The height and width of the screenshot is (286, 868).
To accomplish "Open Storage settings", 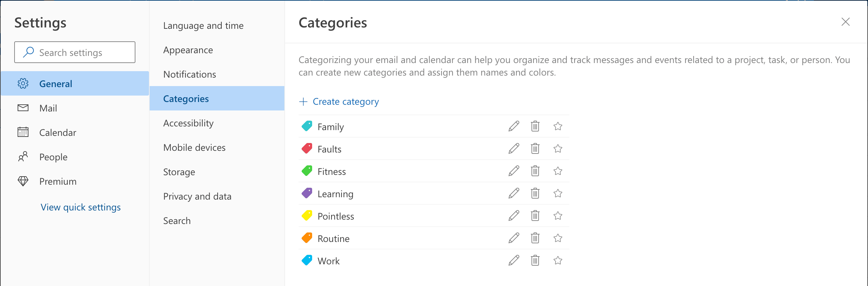I will (179, 172).
